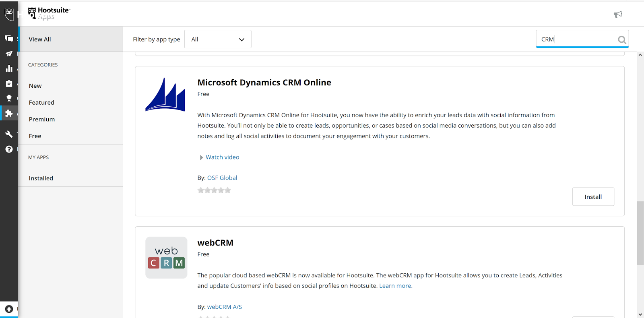Click the Free price label under Microsoft Dynamics
This screenshot has height=318, width=644.
(203, 94)
